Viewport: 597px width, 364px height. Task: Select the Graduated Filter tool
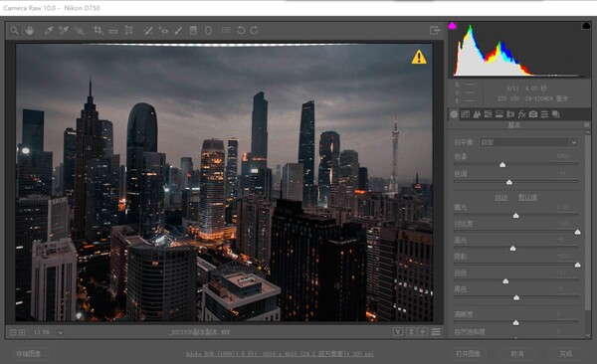tap(193, 30)
